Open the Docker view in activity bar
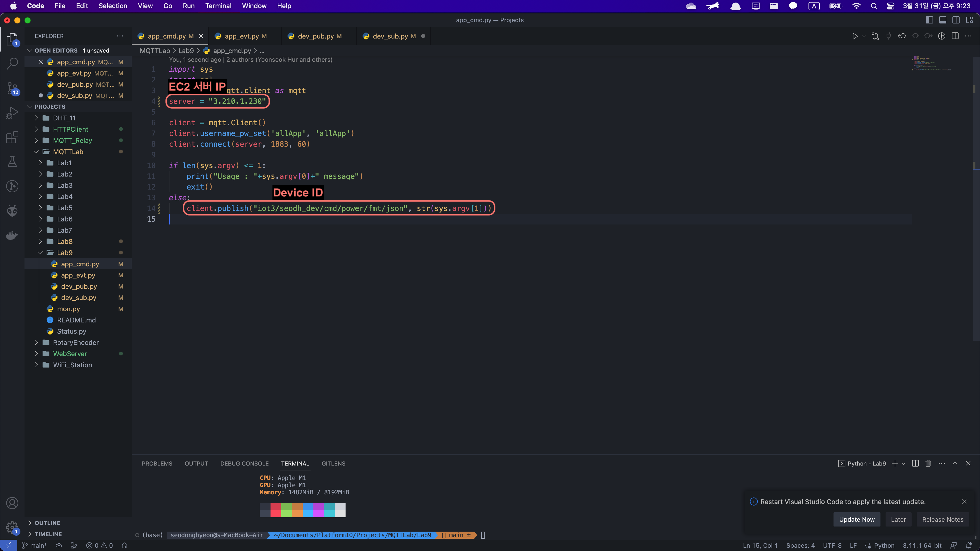 12,235
